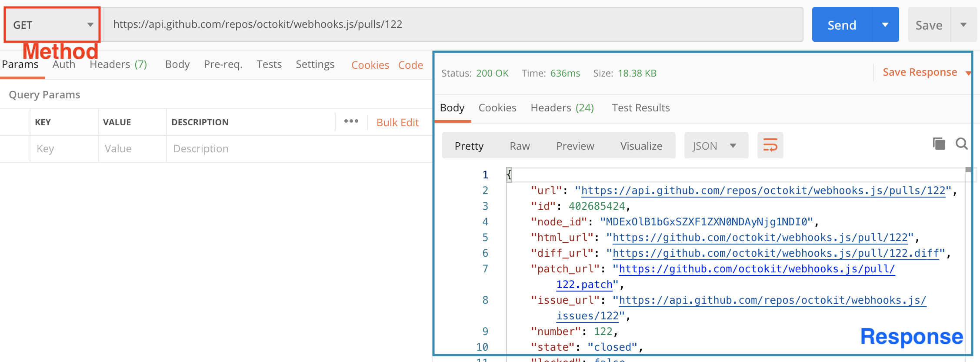Click the node_id string value
This screenshot has width=980, height=362.
pyautogui.click(x=707, y=222)
